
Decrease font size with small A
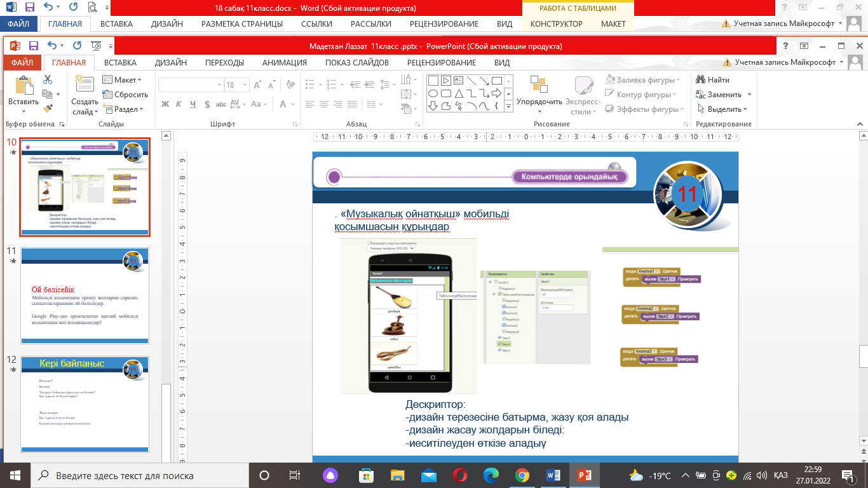point(270,85)
